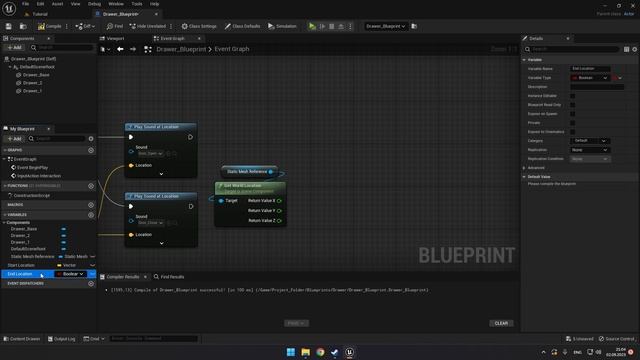Select Drawer_Base in the Components tree

click(x=36, y=75)
